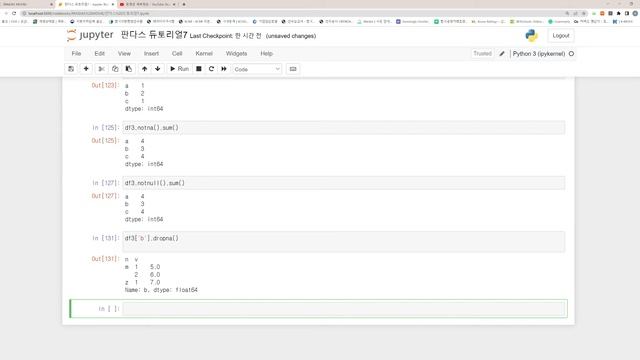Image resolution: width=640 pixels, height=360 pixels.
Task: Click the Out[125] output prompt
Action: pos(105,140)
